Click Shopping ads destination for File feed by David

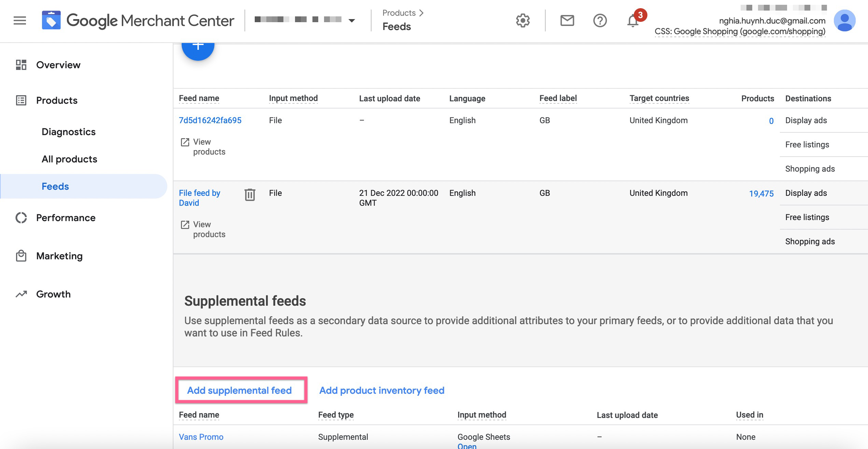pos(810,242)
